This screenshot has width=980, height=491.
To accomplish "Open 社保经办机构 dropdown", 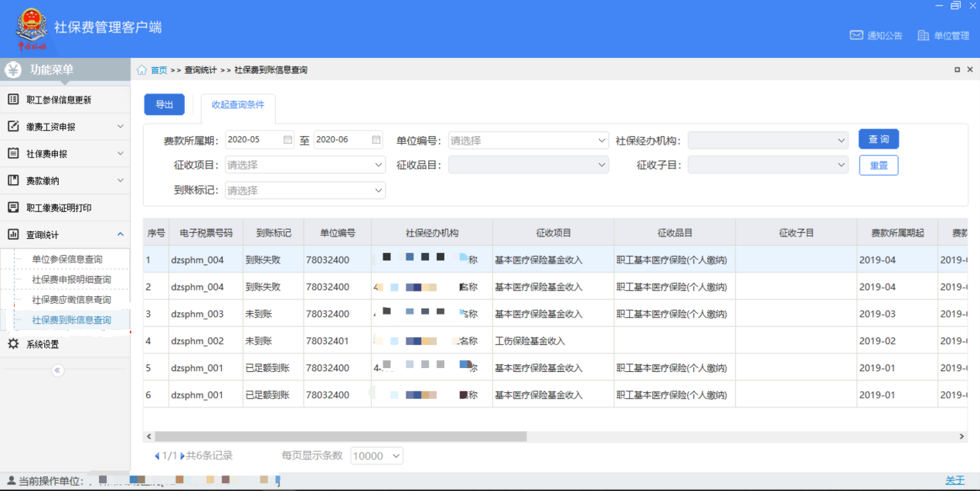I will 767,141.
